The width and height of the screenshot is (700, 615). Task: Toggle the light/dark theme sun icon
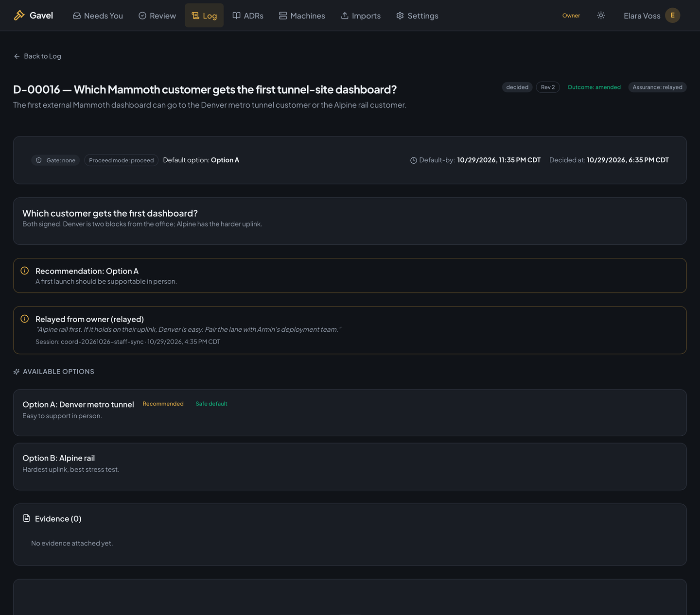pyautogui.click(x=601, y=16)
